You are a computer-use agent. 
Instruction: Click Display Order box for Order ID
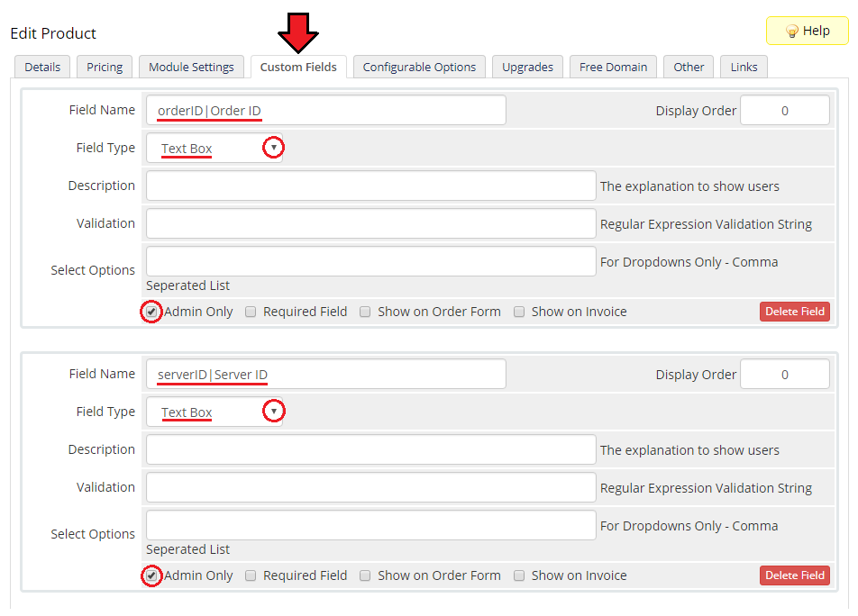click(785, 111)
